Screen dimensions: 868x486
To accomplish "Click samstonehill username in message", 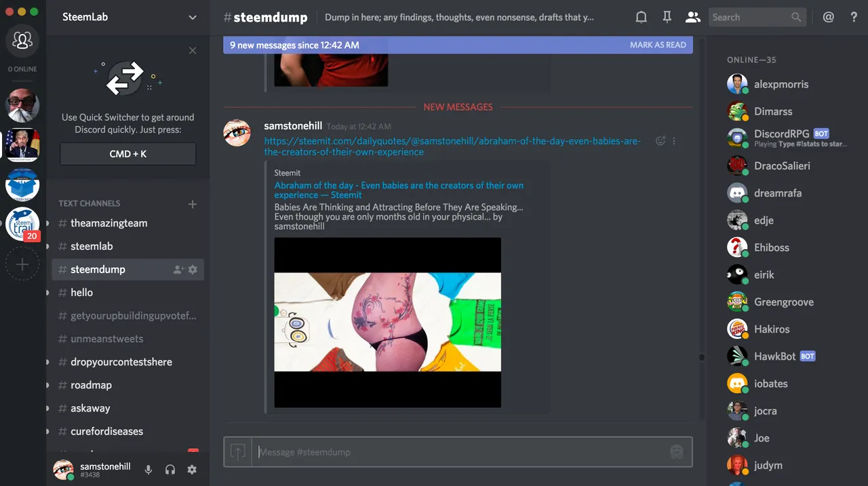I will (x=293, y=125).
